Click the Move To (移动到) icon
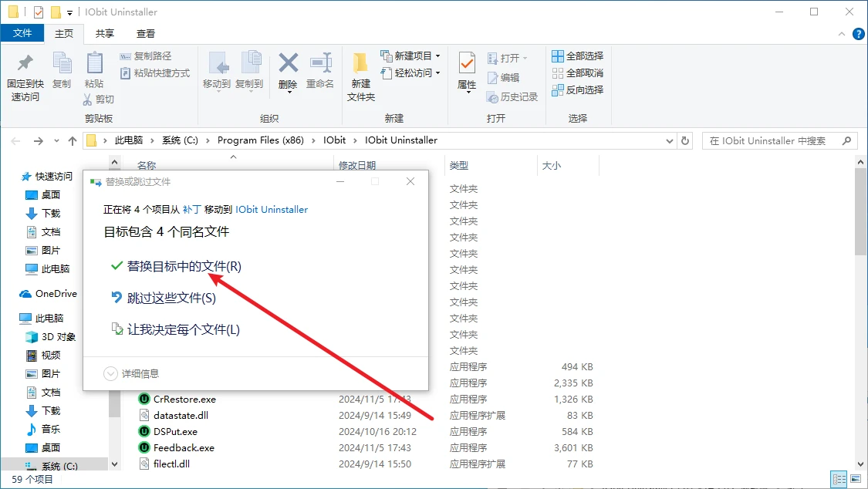Image resolution: width=868 pixels, height=489 pixels. pos(219,63)
